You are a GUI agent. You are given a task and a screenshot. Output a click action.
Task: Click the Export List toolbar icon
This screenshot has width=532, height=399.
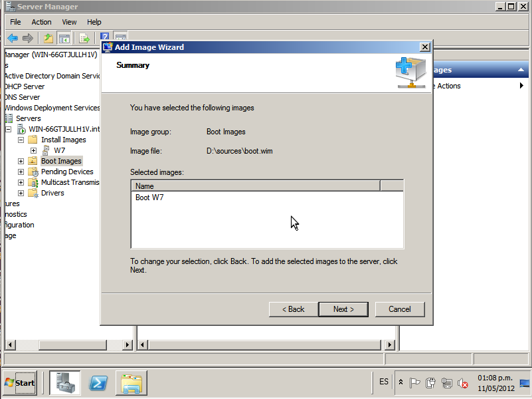pyautogui.click(x=84, y=38)
